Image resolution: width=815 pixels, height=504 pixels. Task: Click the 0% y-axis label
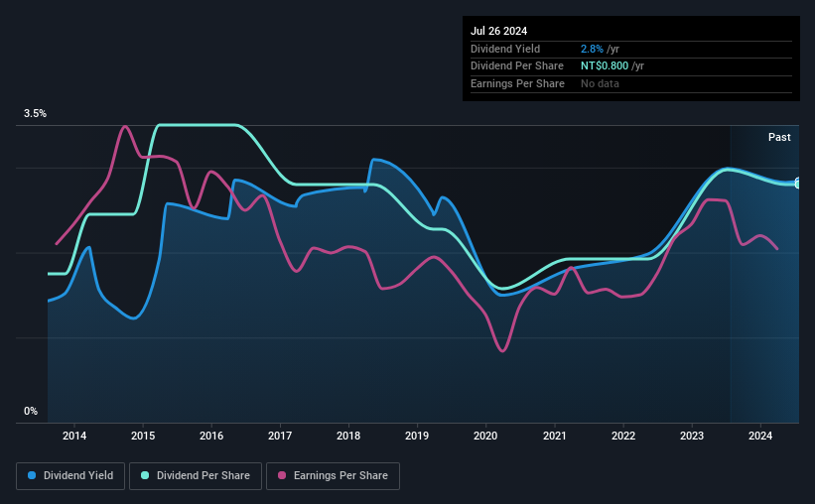pos(31,411)
